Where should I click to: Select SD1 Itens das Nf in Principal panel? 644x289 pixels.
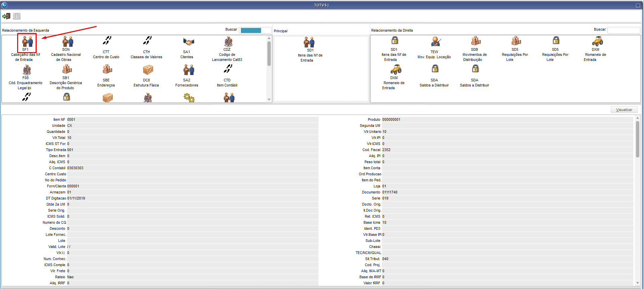(309, 42)
